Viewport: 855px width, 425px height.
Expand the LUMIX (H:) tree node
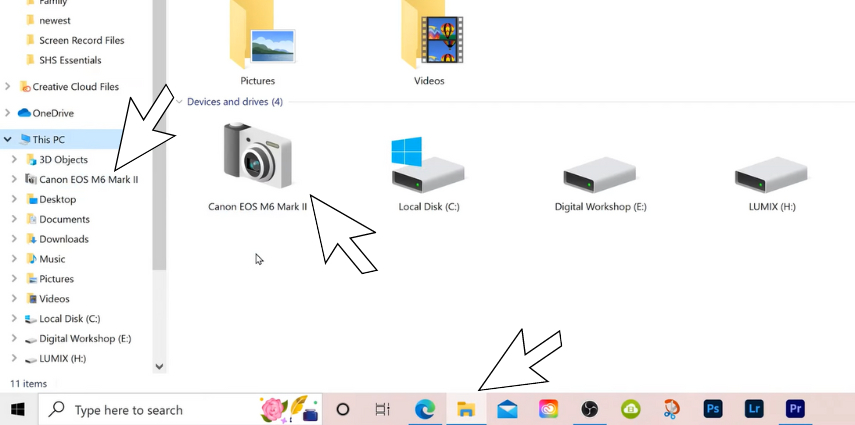15,358
